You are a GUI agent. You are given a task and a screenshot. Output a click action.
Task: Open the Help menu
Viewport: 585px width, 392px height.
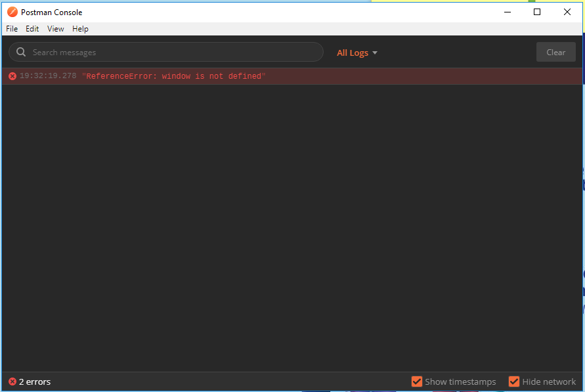tap(80, 29)
